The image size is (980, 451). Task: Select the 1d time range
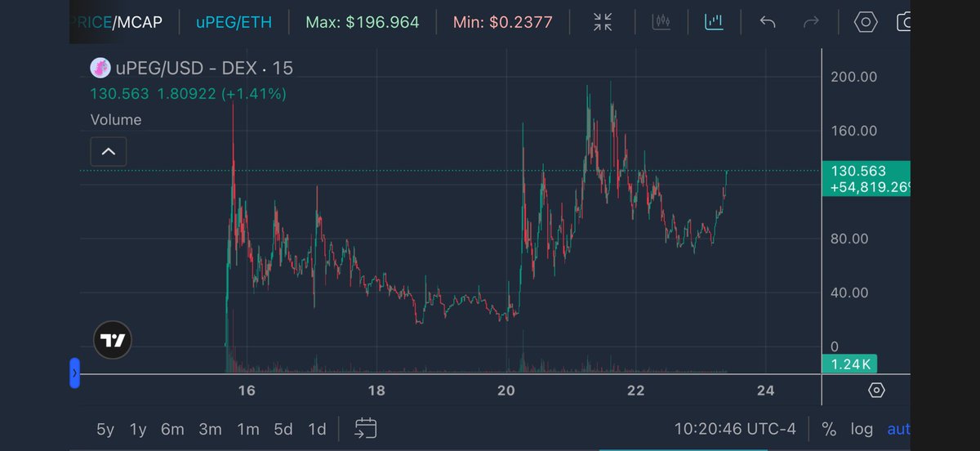coord(317,429)
